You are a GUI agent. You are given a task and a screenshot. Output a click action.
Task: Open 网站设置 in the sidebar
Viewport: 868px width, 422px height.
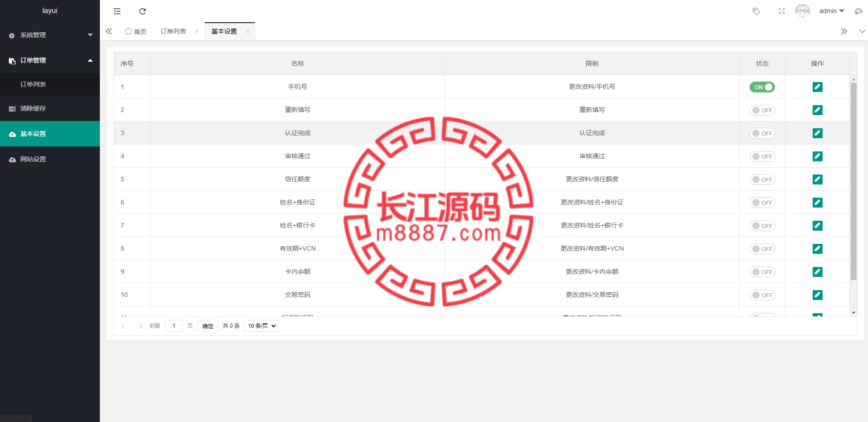coord(50,159)
